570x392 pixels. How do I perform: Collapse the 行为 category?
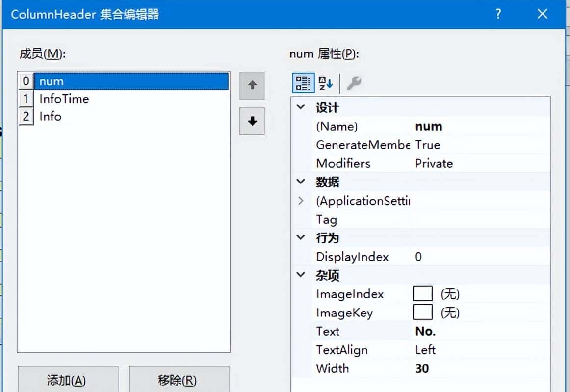point(301,237)
